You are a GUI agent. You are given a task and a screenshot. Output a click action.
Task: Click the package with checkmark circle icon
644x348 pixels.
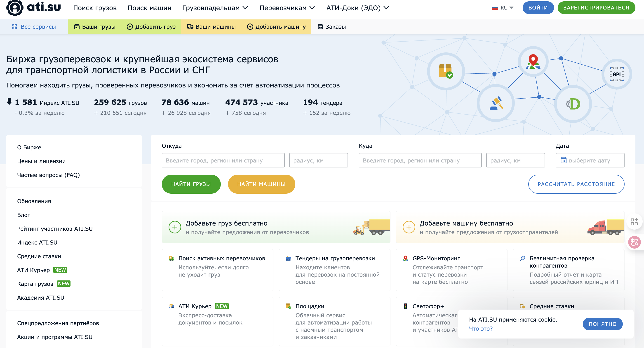(x=446, y=71)
